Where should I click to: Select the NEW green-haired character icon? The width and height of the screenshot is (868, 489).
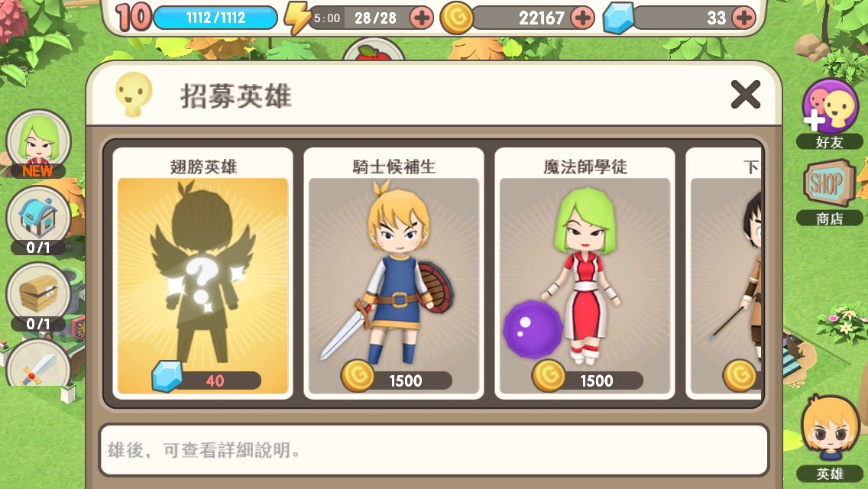(x=38, y=144)
